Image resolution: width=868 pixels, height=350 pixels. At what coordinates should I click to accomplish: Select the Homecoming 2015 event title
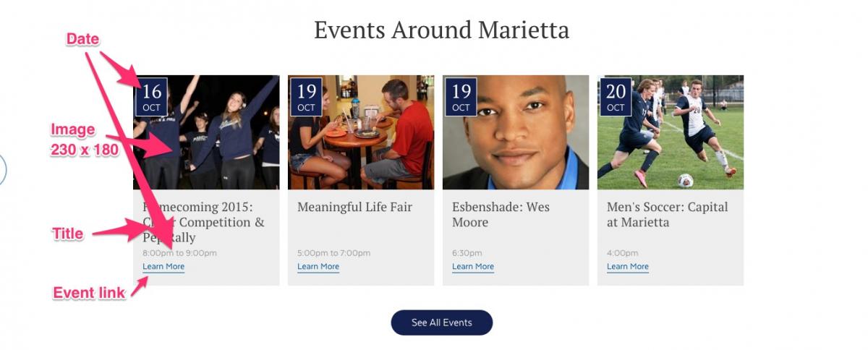(x=203, y=222)
